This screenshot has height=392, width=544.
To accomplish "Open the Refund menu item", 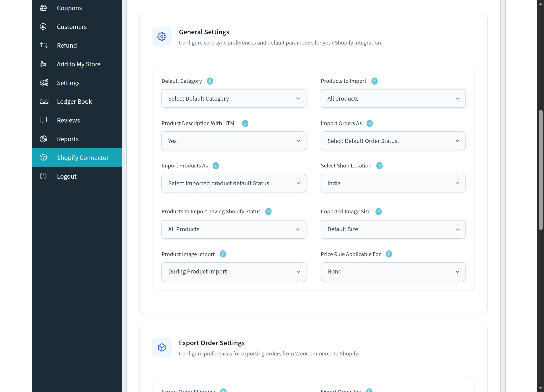I will [77, 45].
